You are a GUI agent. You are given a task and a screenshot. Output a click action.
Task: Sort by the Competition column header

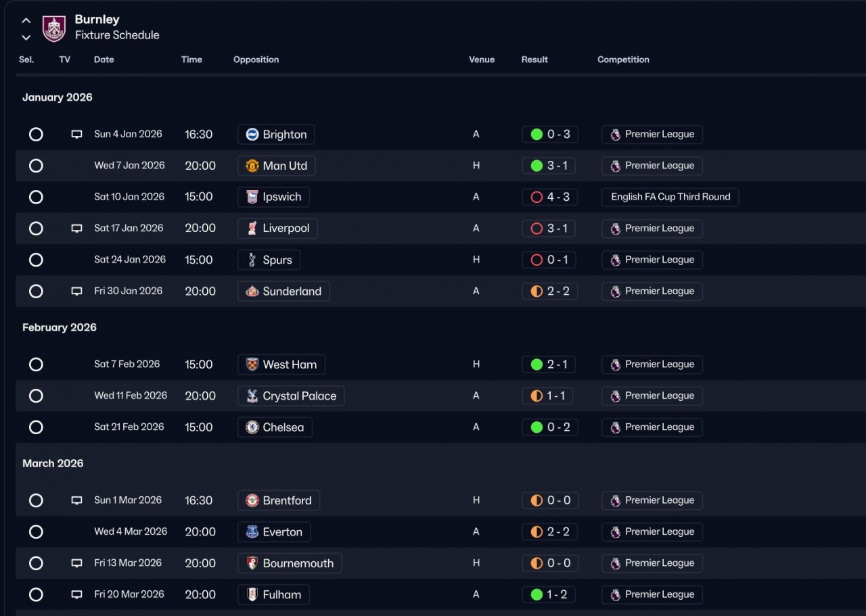pyautogui.click(x=623, y=60)
